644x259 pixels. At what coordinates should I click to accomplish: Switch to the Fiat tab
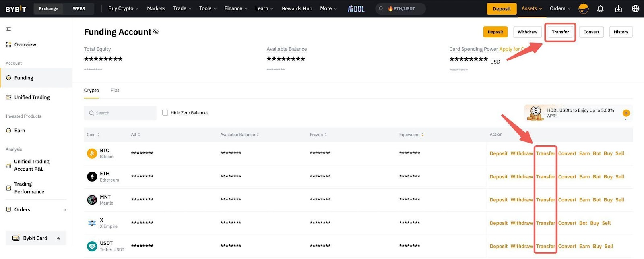coord(115,91)
